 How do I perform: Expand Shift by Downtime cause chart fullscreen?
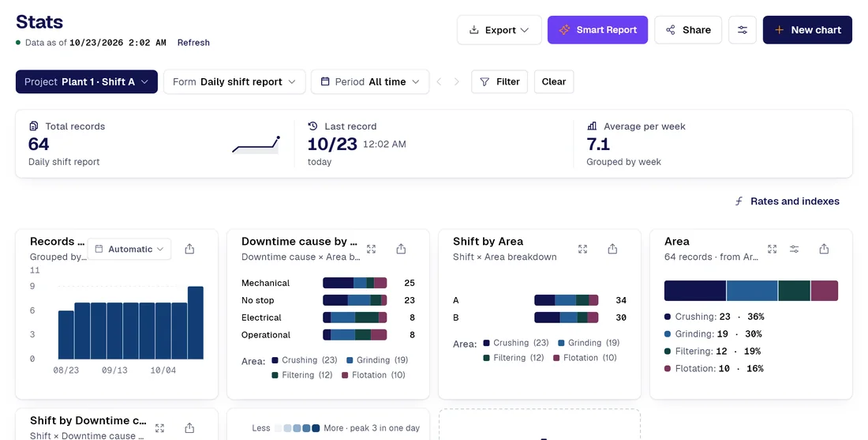(x=160, y=428)
